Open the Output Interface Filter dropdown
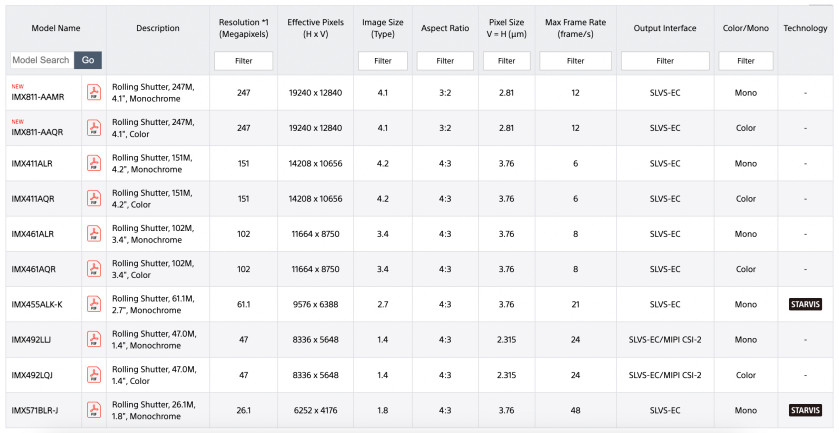The height and width of the screenshot is (433, 839). (x=665, y=61)
